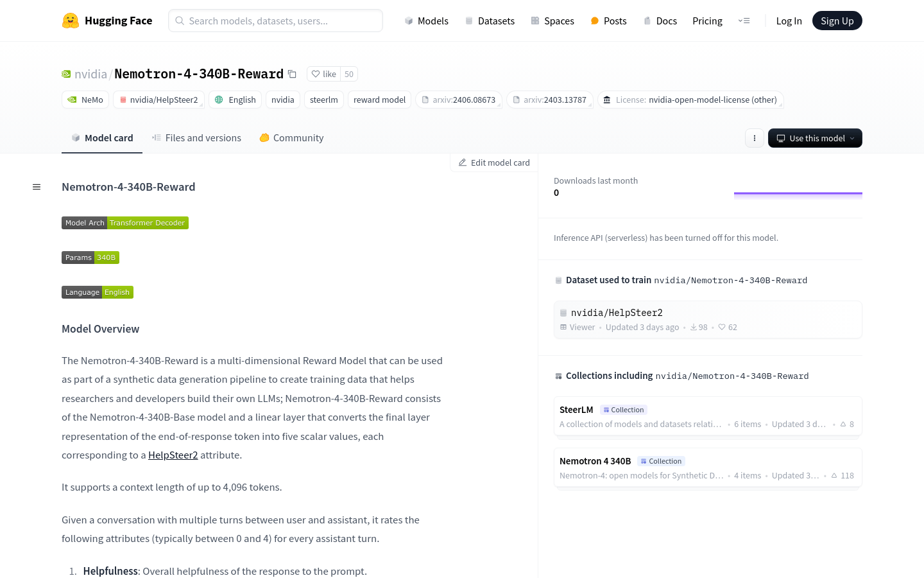This screenshot has height=578, width=924.
Task: Switch to Files and versions tab
Action: 196,137
